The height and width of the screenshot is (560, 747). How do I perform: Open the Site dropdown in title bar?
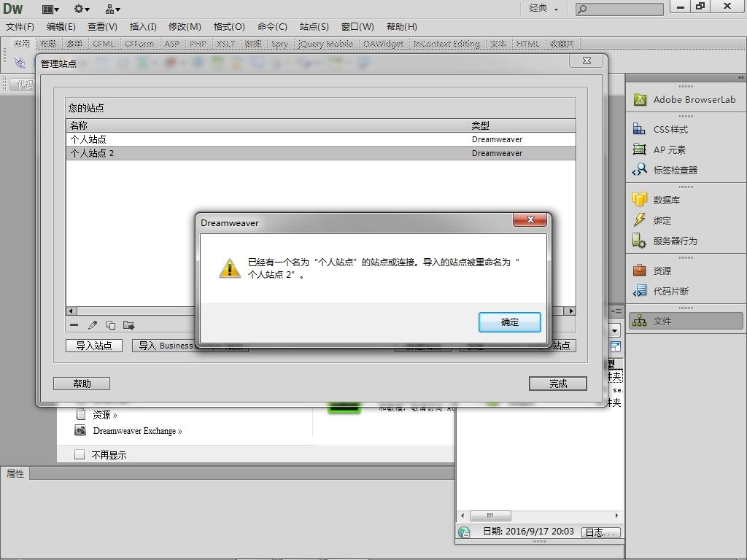(113, 9)
